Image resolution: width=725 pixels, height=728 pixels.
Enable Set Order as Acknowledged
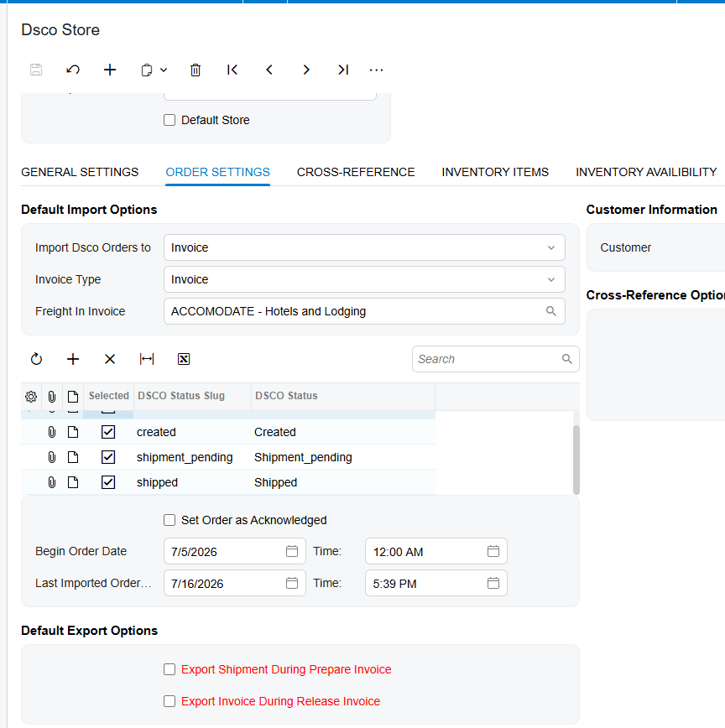(x=170, y=520)
